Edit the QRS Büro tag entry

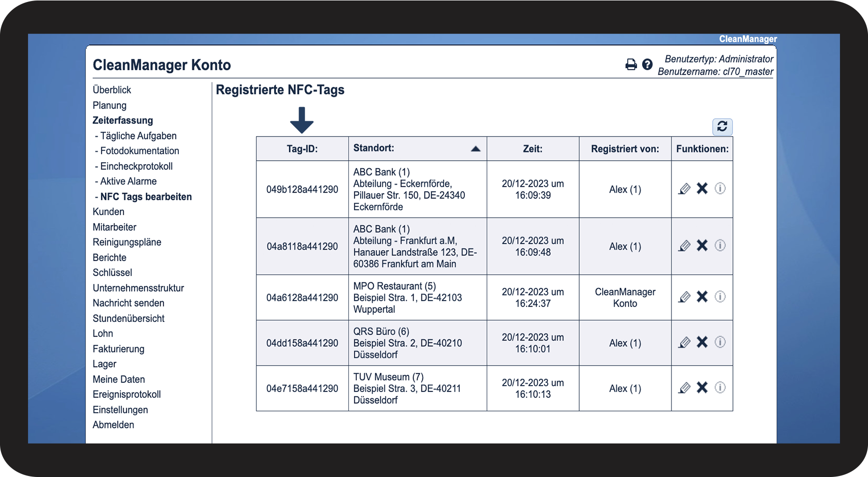[x=684, y=342]
